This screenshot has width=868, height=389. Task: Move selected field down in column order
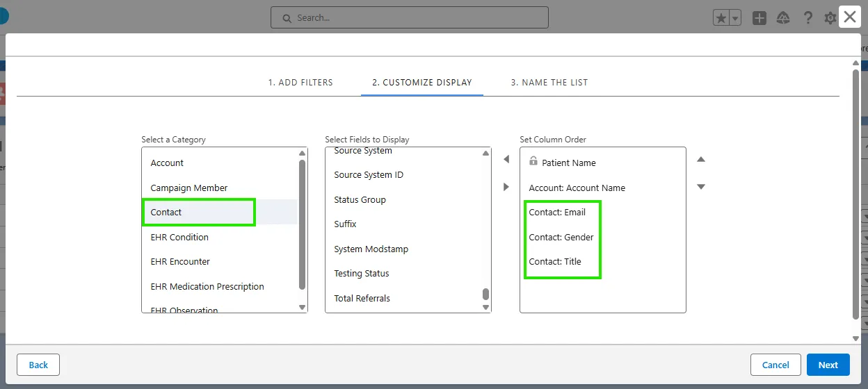(701, 187)
